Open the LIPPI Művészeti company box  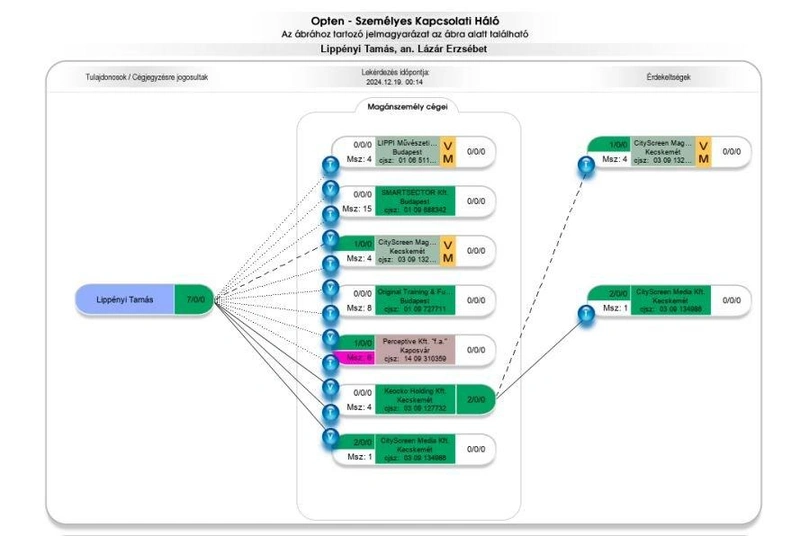(x=408, y=152)
